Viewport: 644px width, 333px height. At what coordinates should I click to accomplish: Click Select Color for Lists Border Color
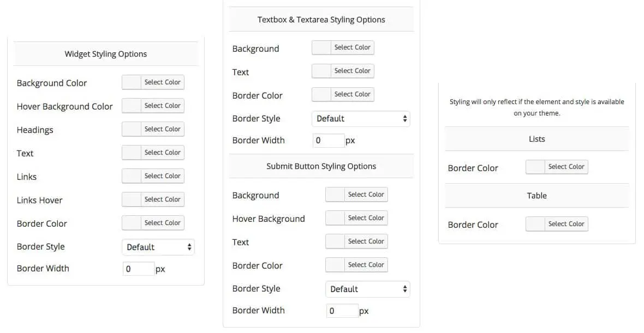pyautogui.click(x=566, y=167)
